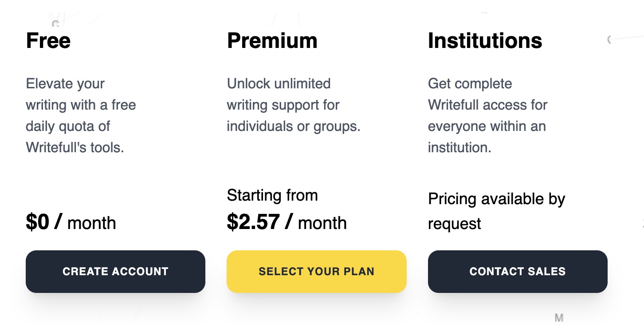Click the faint letter M in the background
This screenshot has width=644, height=324.
click(x=559, y=318)
